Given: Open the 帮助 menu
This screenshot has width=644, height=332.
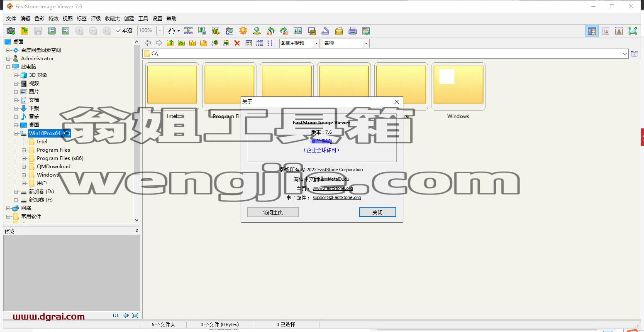Looking at the screenshot, I should point(171,19).
